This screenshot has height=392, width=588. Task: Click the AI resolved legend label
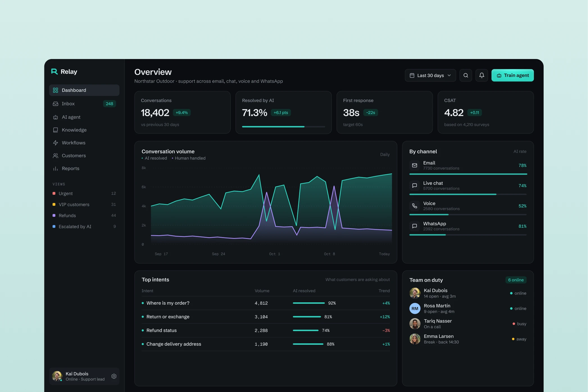[x=156, y=158]
